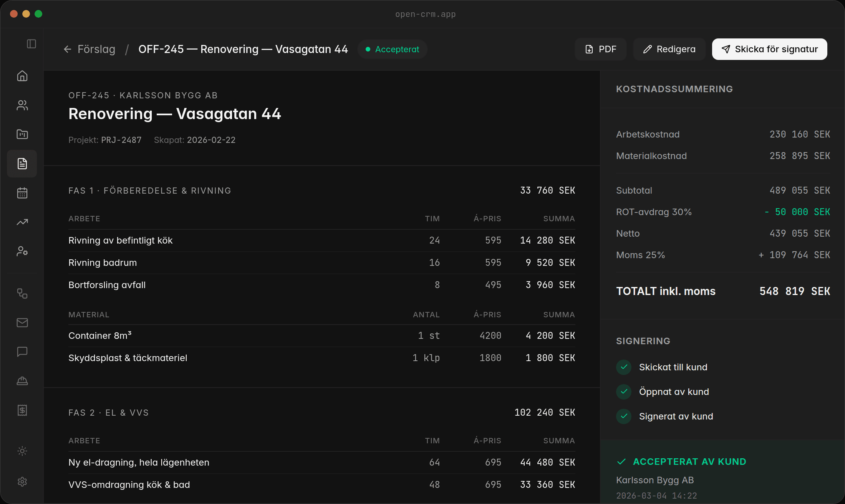
Task: Click the 'FAS 1 · FÖRBEREDELSE & RIVNING' heading
Action: (x=150, y=191)
